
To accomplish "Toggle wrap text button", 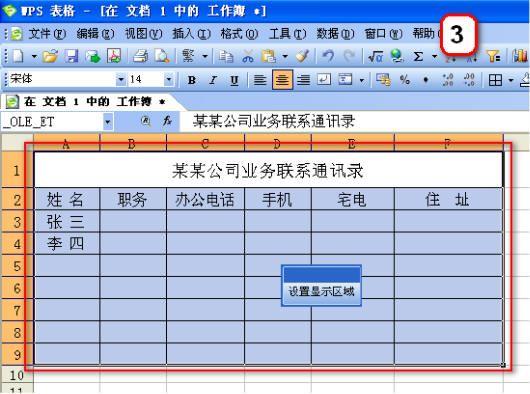I will (x=324, y=80).
